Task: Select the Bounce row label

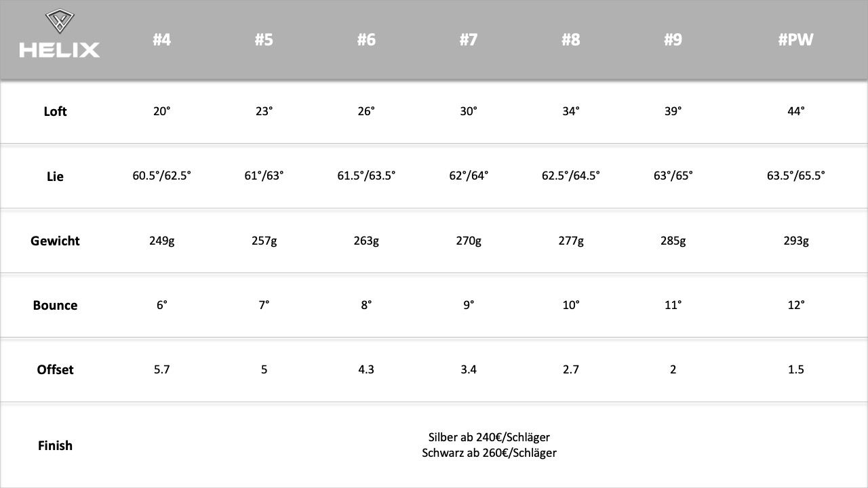Action: tap(55, 305)
